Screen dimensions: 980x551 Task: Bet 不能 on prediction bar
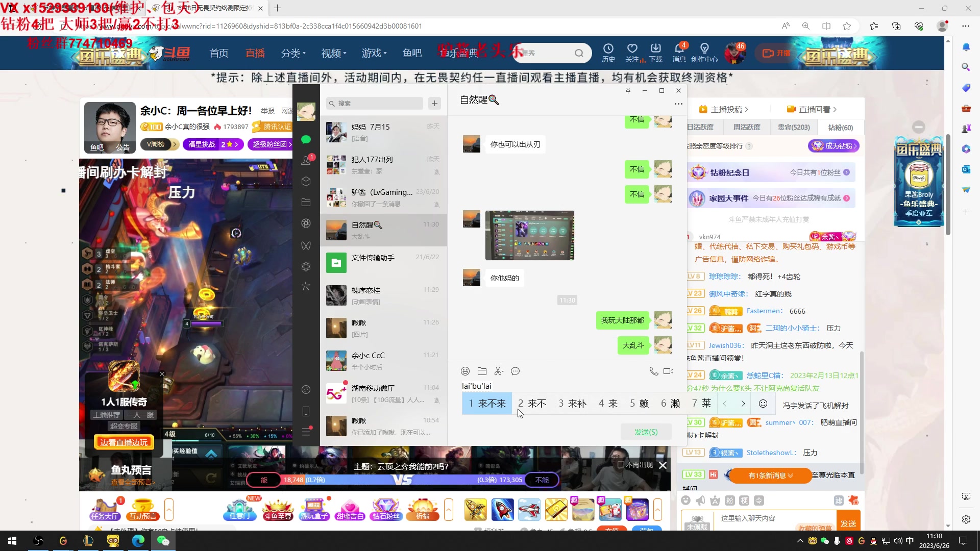pyautogui.click(x=542, y=480)
